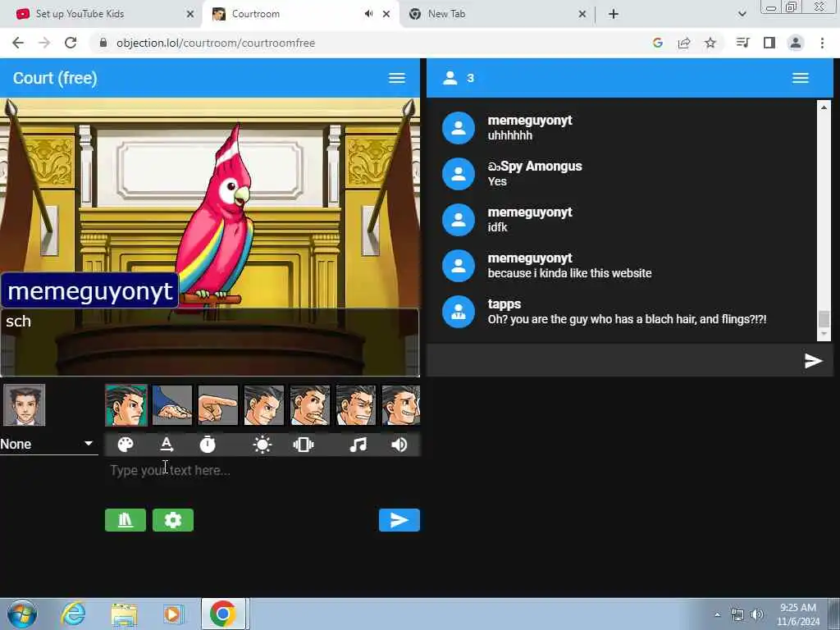Select the thinking Phoenix pose thumbnail
This screenshot has width=840, height=630.
(x=310, y=405)
